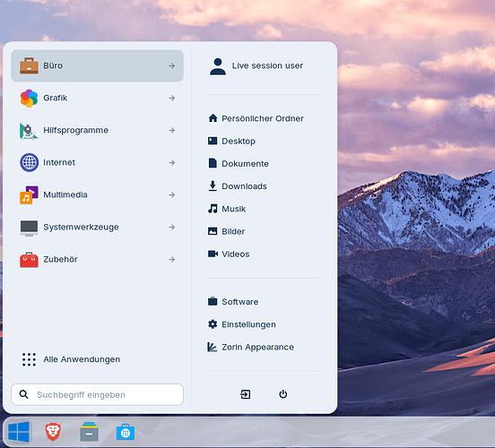
Task: Launch the Files manager taskbar icon
Action: pyautogui.click(x=89, y=432)
